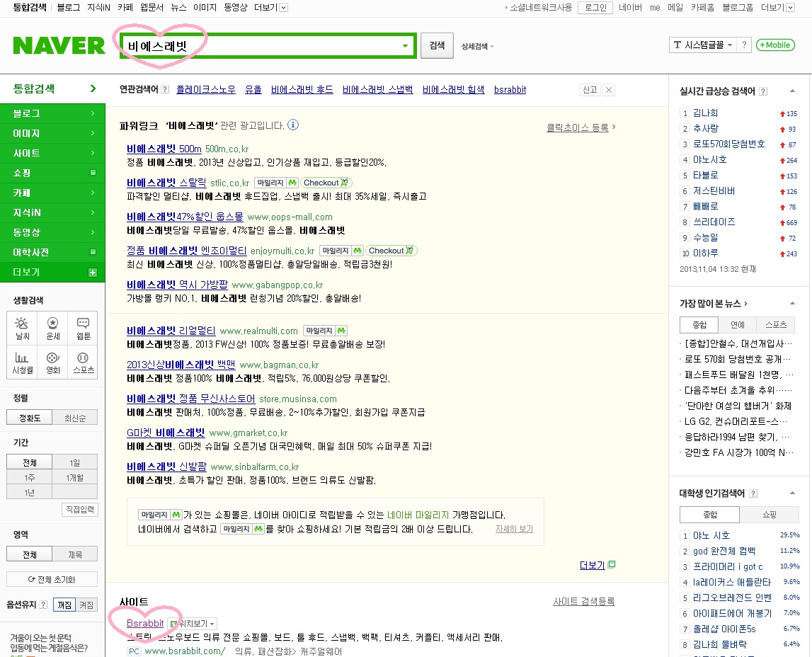Image resolution: width=812 pixels, height=657 pixels.
Task: Set period filter to 1개월
Action: pyautogui.click(x=75, y=477)
